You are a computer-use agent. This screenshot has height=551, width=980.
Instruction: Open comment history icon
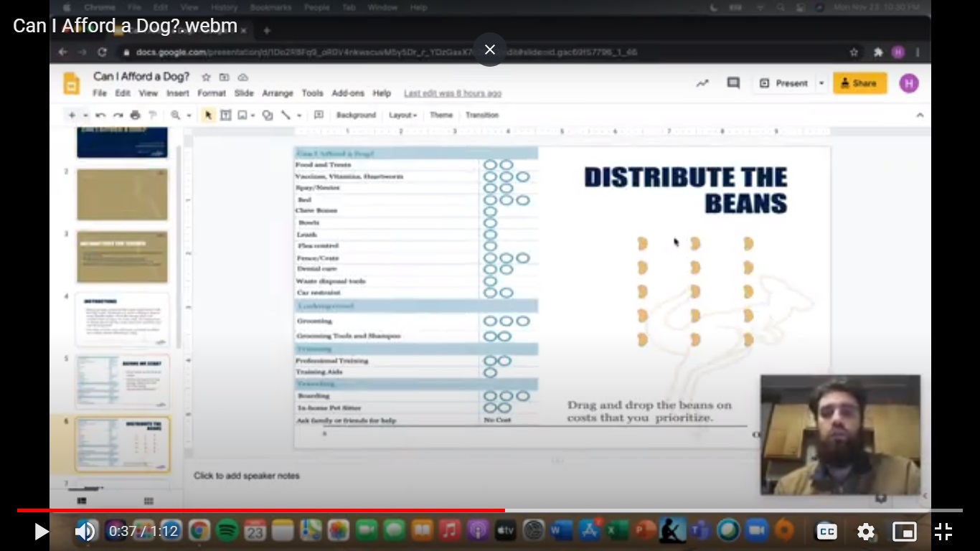click(x=733, y=83)
